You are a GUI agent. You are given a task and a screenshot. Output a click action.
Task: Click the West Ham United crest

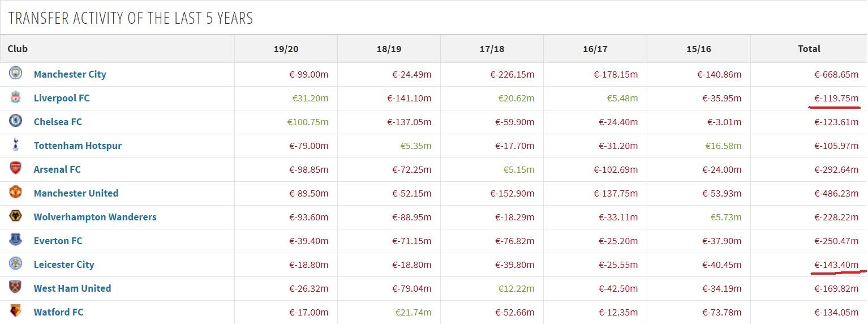[16, 287]
